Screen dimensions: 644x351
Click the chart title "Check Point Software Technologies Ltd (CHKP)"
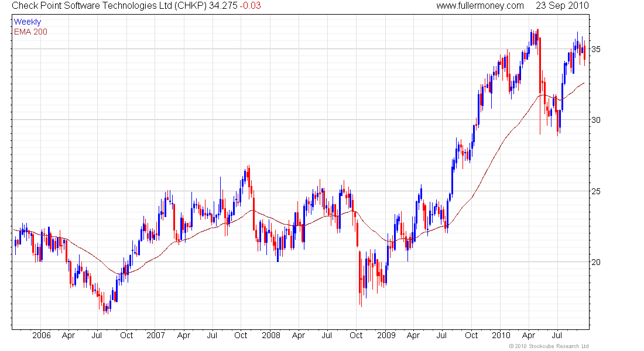coord(109,6)
